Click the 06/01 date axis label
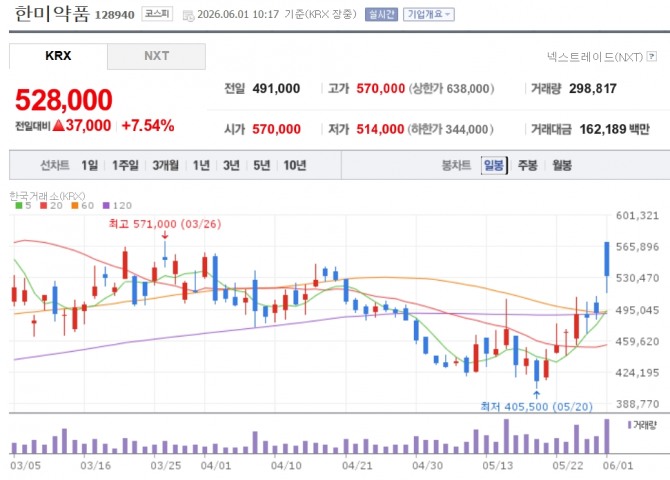 618,465
